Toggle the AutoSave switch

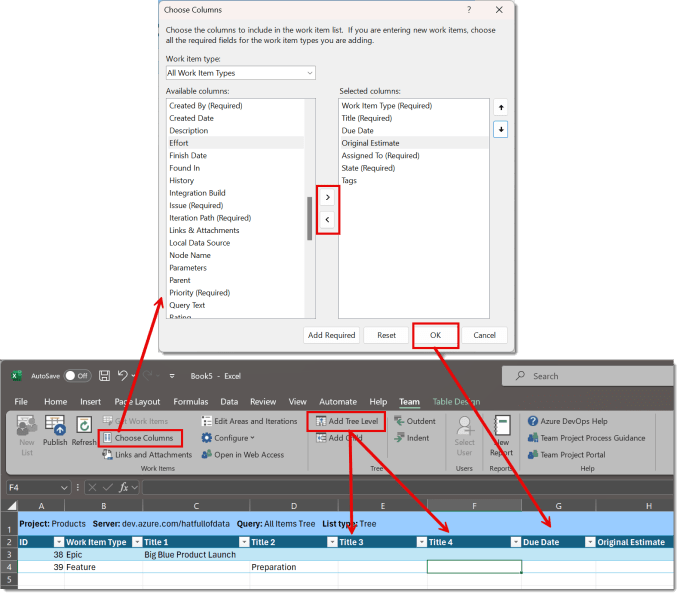pyautogui.click(x=77, y=376)
